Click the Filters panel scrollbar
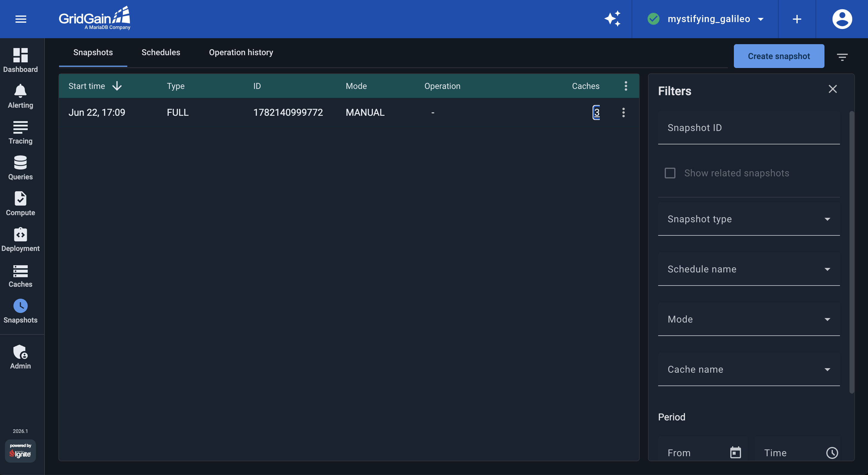 coord(852,252)
